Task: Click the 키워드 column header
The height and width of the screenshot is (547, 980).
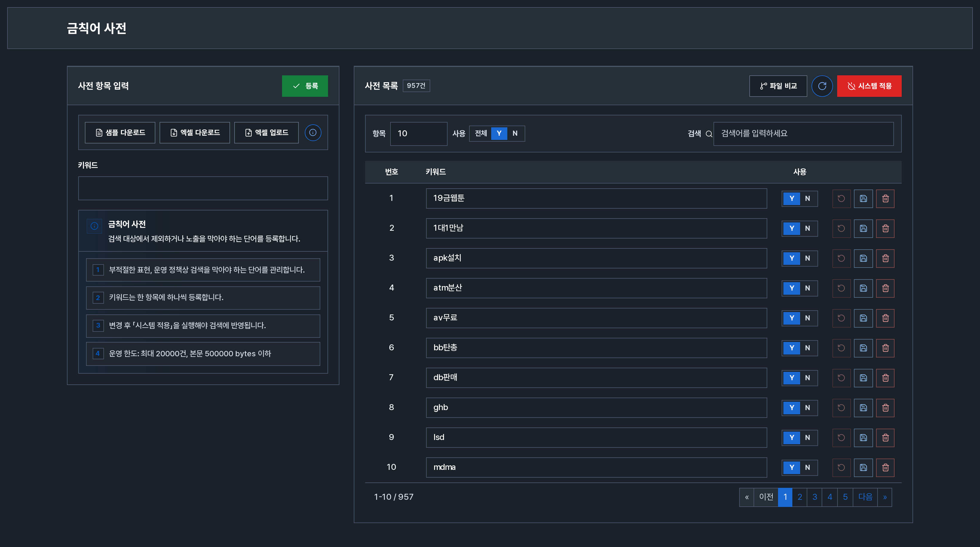Action: click(436, 172)
